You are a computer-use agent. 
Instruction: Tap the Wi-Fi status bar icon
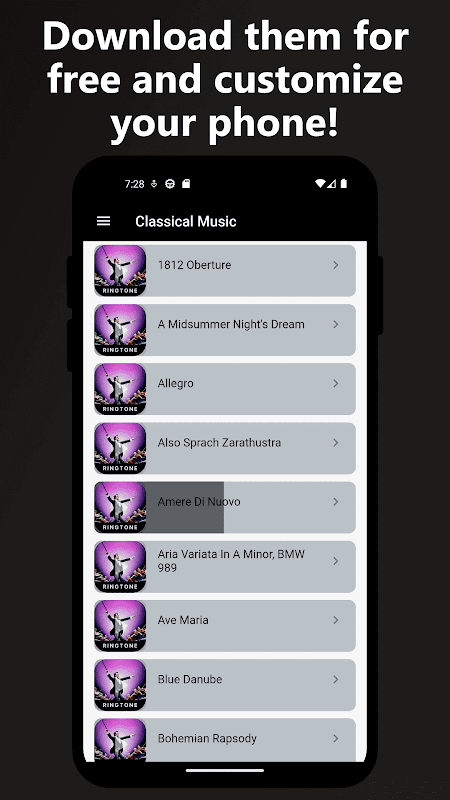(320, 184)
